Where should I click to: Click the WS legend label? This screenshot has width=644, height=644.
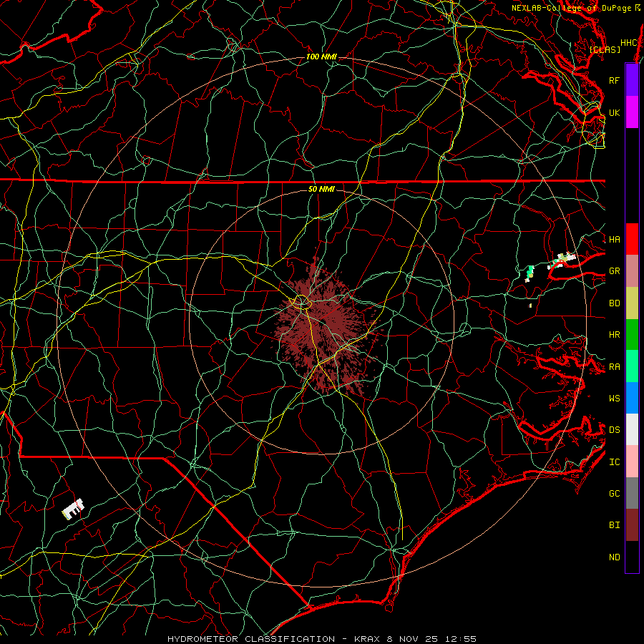coord(614,398)
